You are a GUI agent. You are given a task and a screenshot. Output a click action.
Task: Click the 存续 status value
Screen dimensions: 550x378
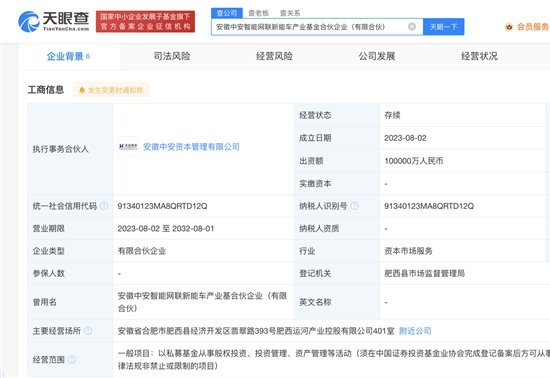(392, 115)
